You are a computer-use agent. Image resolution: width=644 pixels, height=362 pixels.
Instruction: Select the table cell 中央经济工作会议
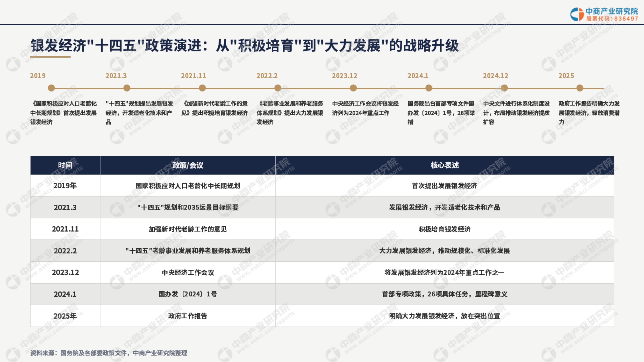[x=188, y=272]
